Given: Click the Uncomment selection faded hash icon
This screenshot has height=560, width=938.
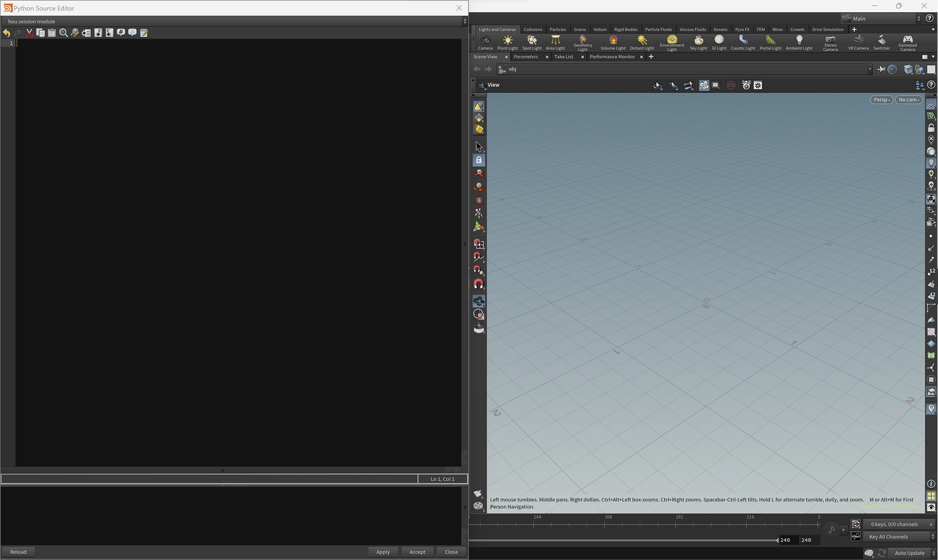Looking at the screenshot, I should (x=132, y=33).
